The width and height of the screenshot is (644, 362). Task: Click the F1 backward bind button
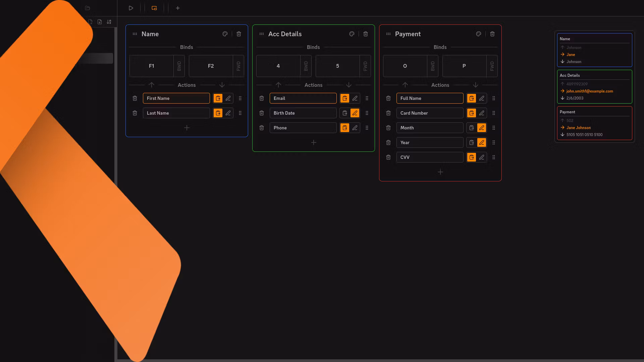click(x=152, y=66)
